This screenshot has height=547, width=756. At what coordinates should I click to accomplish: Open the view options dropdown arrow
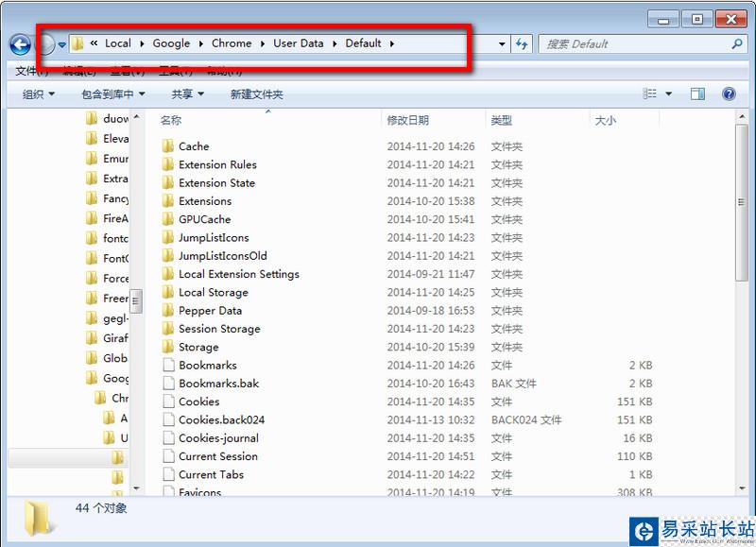[669, 94]
